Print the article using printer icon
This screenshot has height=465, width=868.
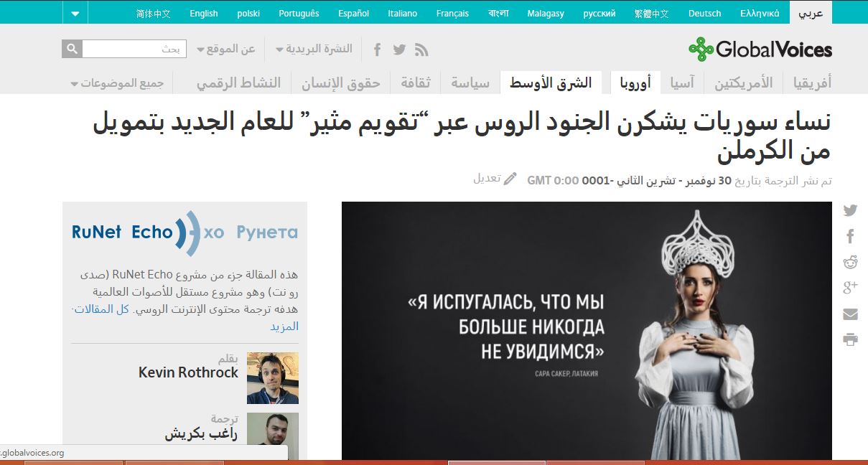850,339
